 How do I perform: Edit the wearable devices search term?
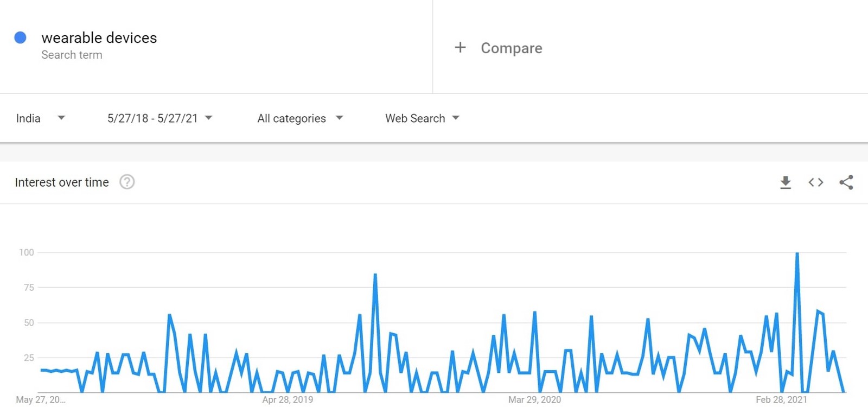pos(99,38)
